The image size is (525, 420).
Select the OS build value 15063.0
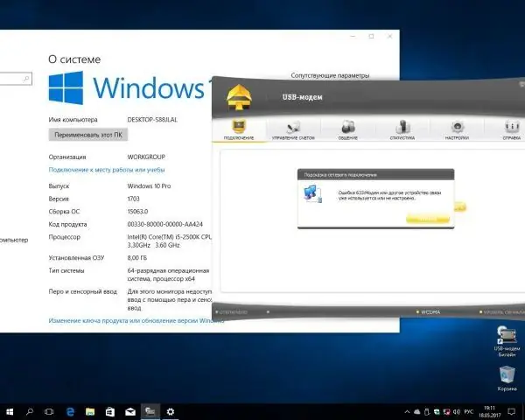(x=137, y=212)
